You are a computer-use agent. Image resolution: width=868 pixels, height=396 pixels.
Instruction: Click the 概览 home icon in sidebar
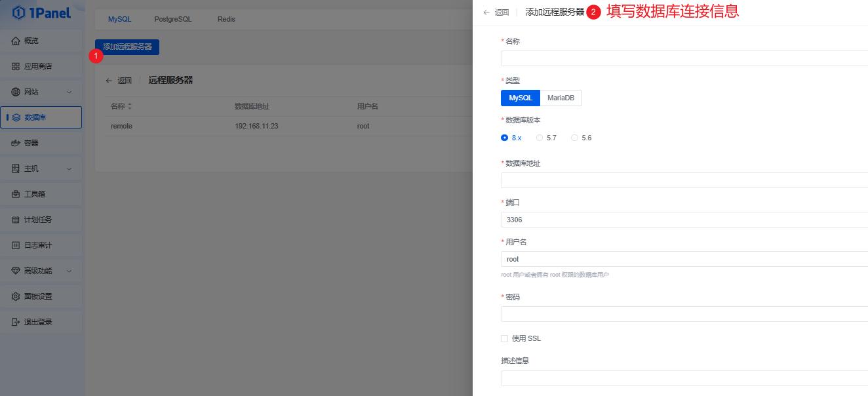pos(16,41)
